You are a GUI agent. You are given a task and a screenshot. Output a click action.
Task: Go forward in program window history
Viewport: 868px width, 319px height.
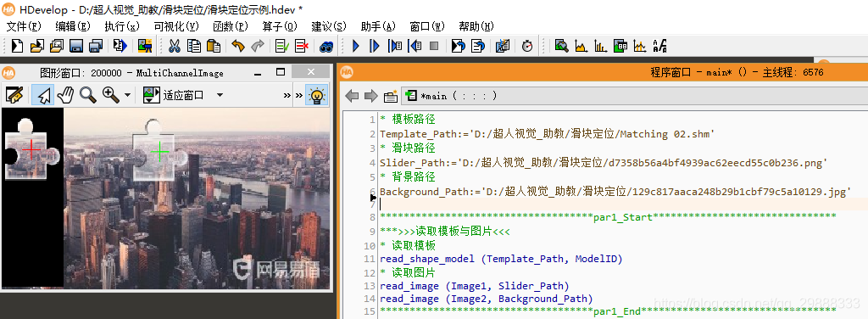[x=371, y=96]
